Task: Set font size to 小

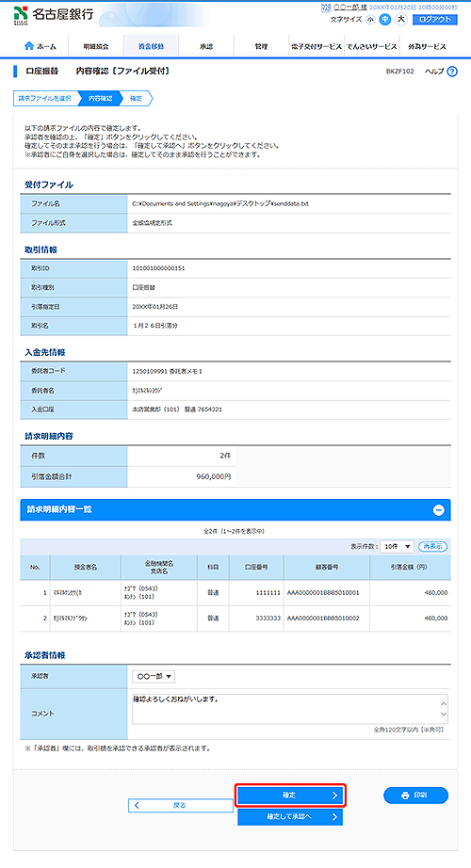Action: 370,20
